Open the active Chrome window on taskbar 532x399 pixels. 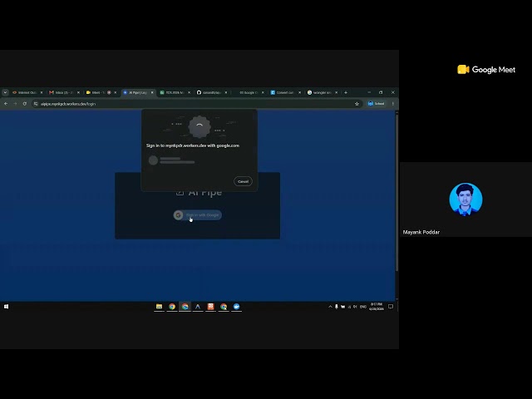(185, 307)
